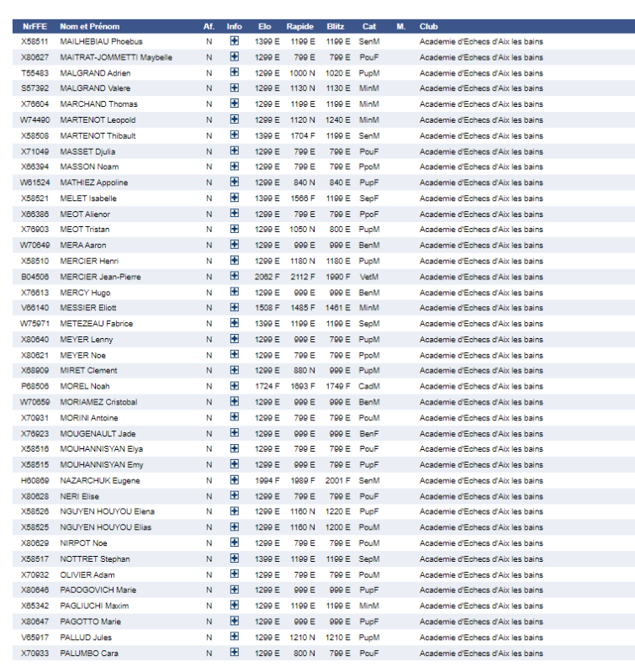The height and width of the screenshot is (672, 635).
Task: Click the FFE number X58517 of NOTTRET Stephan
Action: click(34, 559)
